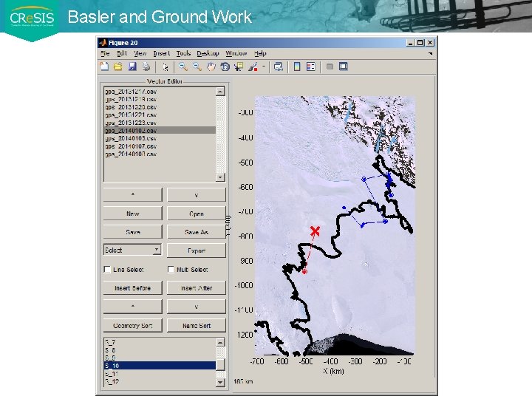Open the Desktop menu

pyautogui.click(x=208, y=53)
